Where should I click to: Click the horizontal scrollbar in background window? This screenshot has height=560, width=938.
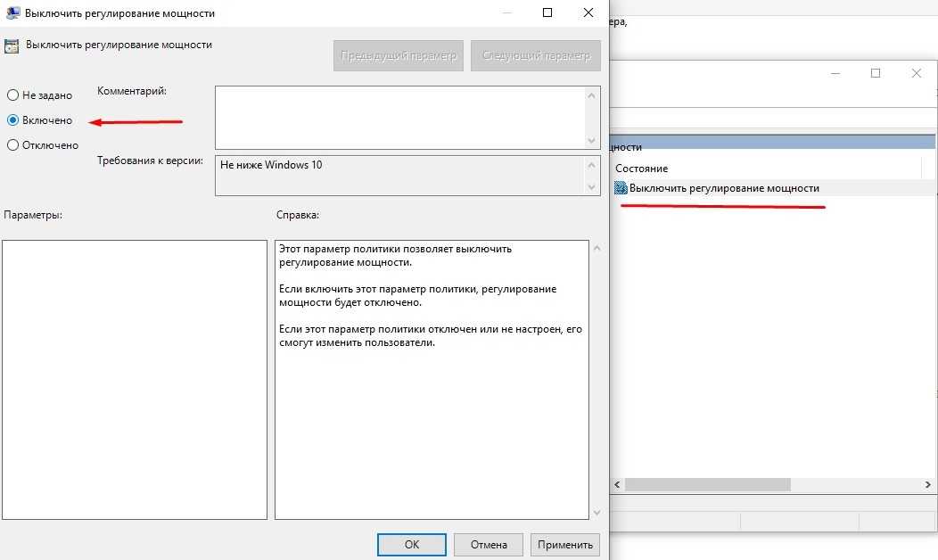coord(708,484)
